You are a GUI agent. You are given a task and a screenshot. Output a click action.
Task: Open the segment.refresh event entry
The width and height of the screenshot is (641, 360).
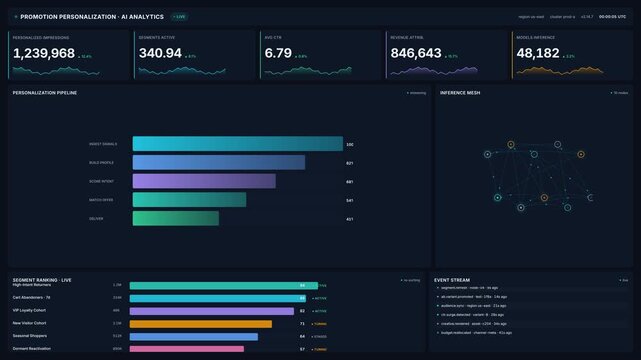[531, 288]
